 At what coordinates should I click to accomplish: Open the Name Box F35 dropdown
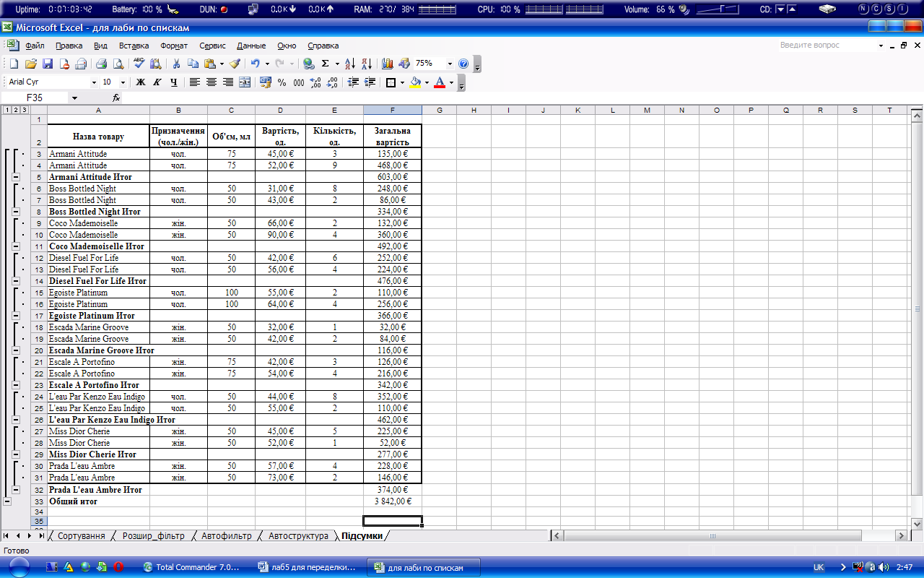(74, 98)
